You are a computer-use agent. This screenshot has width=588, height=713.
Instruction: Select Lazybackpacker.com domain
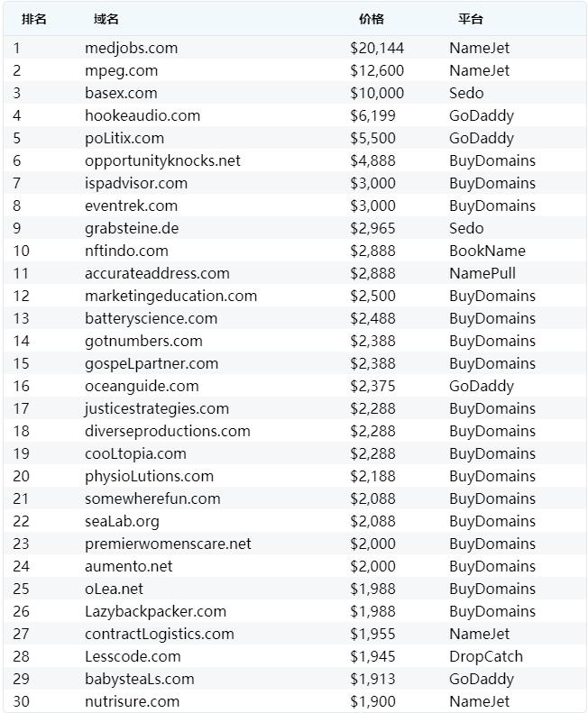(x=156, y=611)
